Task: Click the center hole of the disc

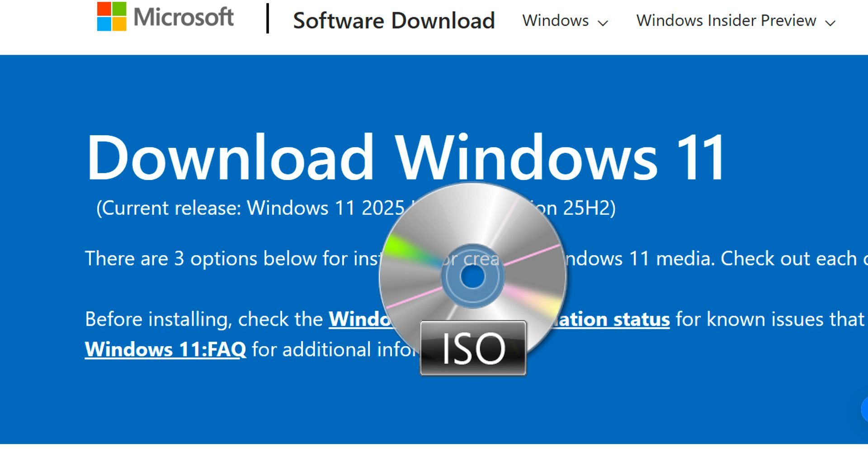Action: pyautogui.click(x=473, y=277)
